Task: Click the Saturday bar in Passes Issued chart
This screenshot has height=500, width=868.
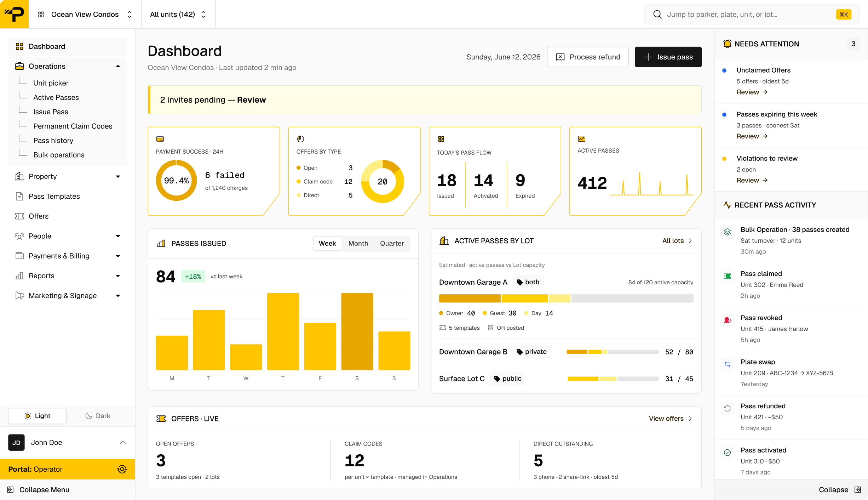Action: [357, 331]
